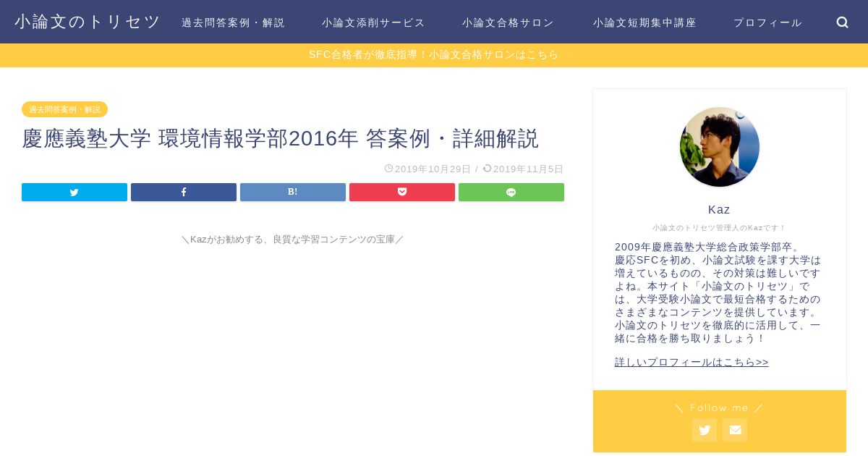Open プロフィール menu item

pos(768,22)
